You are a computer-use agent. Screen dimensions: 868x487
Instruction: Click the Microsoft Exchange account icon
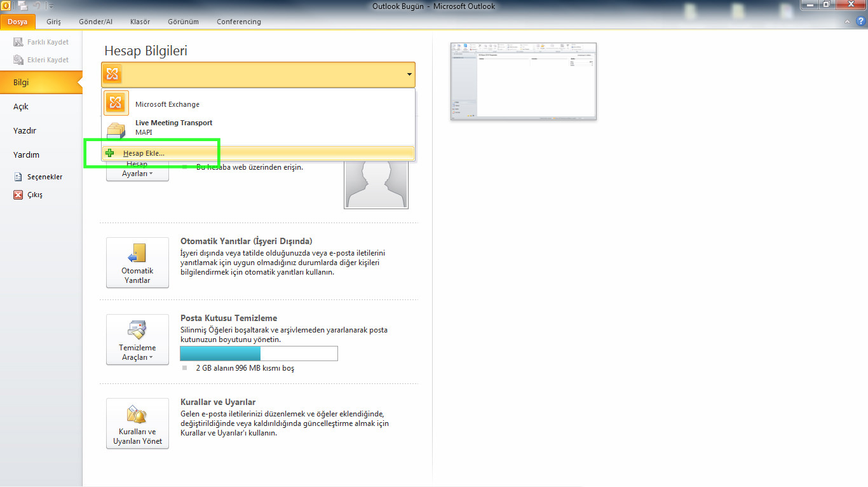116,102
